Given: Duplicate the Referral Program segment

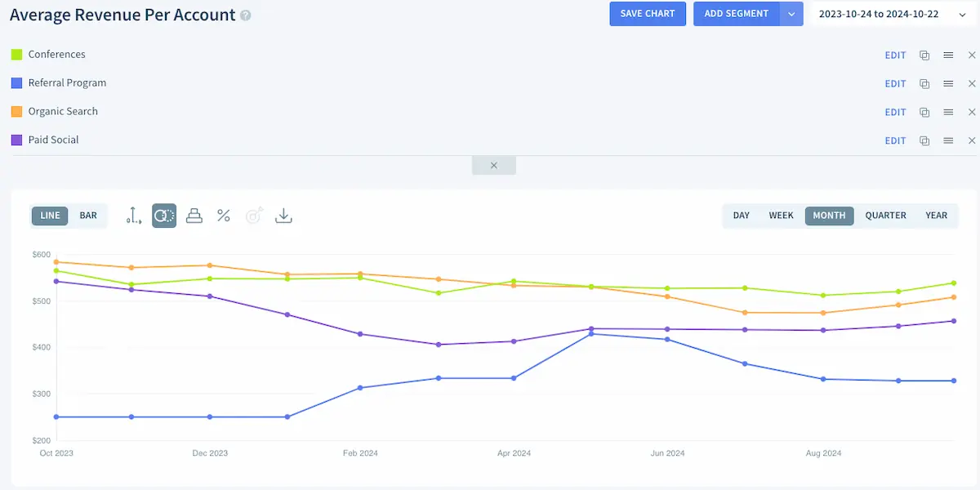Looking at the screenshot, I should point(924,84).
